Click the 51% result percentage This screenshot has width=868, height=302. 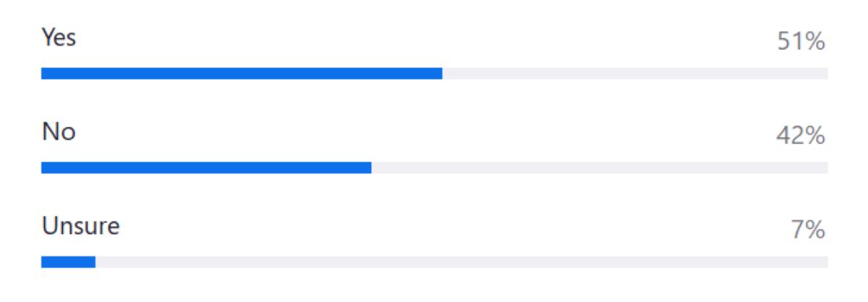[x=801, y=42]
